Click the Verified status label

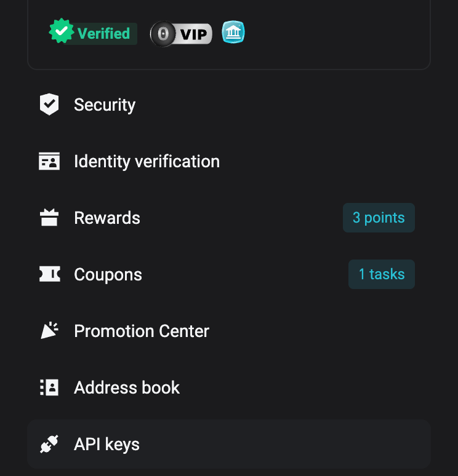[103, 33]
